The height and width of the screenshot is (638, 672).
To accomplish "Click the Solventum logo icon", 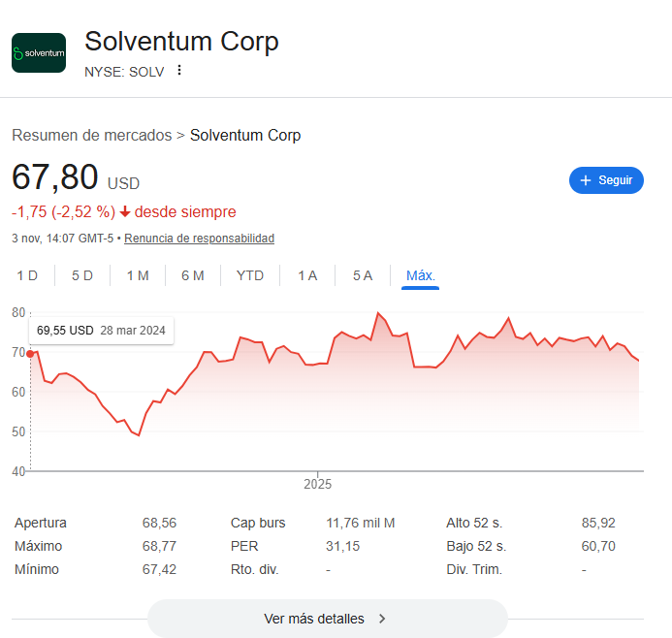I will pyautogui.click(x=39, y=52).
